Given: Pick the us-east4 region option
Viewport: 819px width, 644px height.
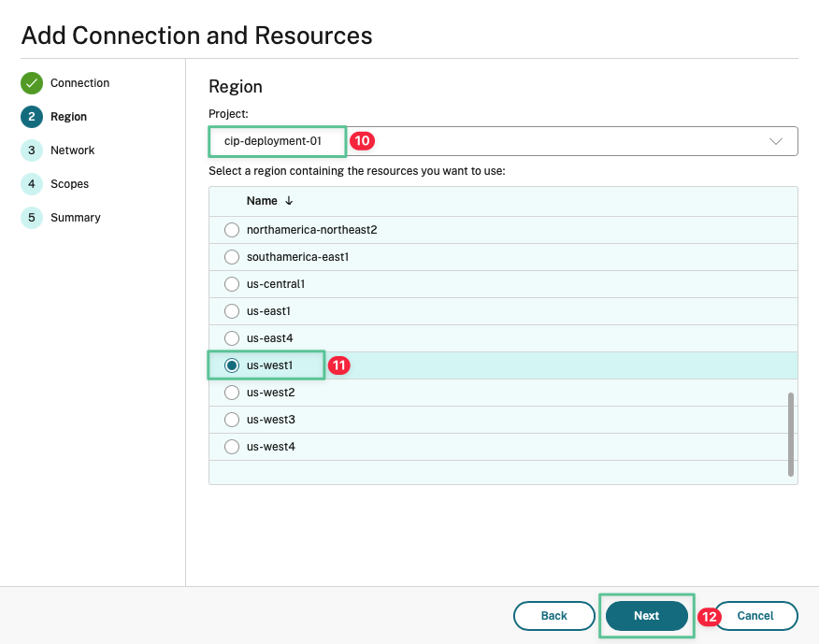Looking at the screenshot, I should (x=232, y=338).
